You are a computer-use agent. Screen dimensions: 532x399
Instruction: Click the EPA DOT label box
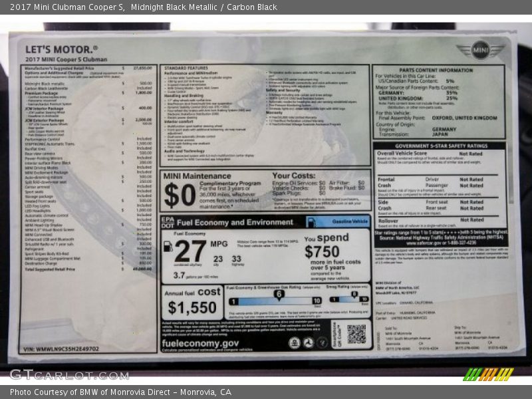[168, 222]
